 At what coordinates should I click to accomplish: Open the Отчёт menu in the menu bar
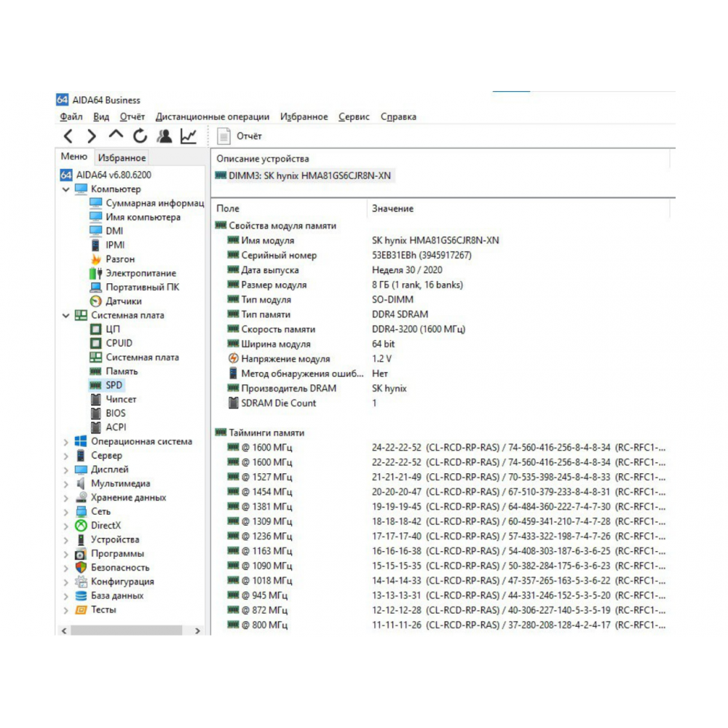tap(132, 116)
